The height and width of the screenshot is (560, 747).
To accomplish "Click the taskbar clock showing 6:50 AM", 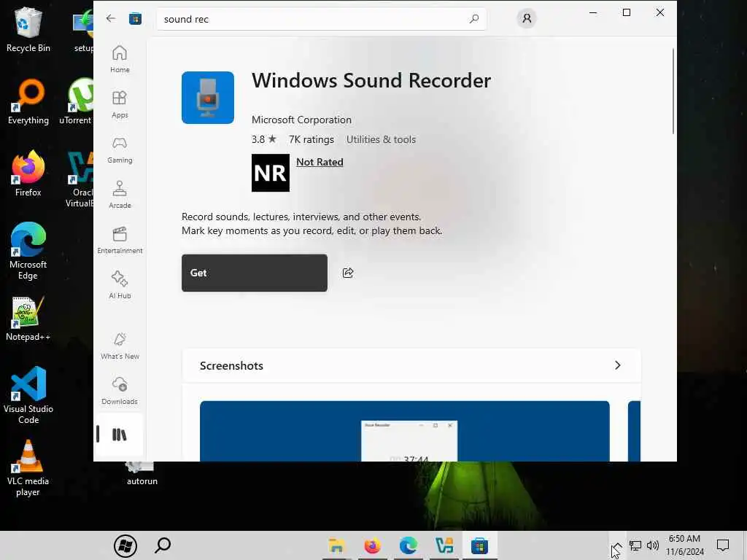I will [684, 545].
